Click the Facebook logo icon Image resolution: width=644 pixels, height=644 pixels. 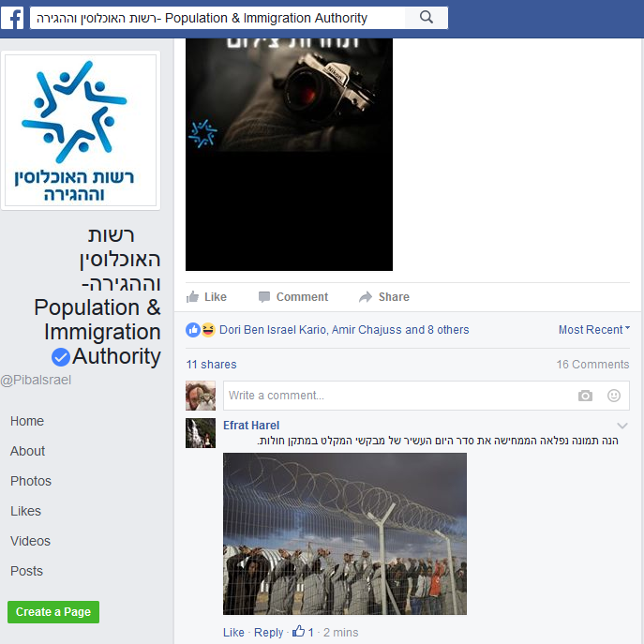pos(12,18)
